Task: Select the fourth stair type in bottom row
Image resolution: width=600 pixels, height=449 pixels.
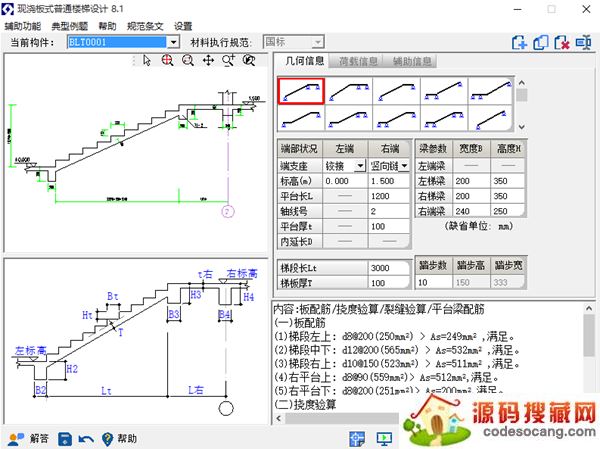Action: coord(444,118)
